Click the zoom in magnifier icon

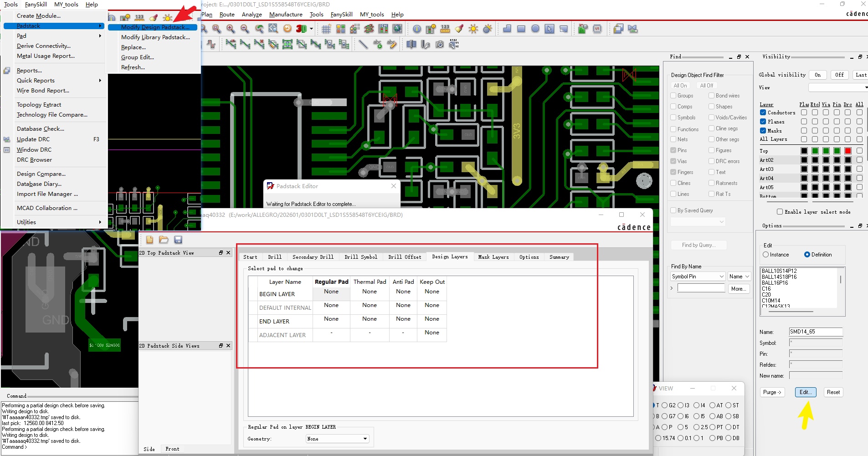(x=231, y=29)
